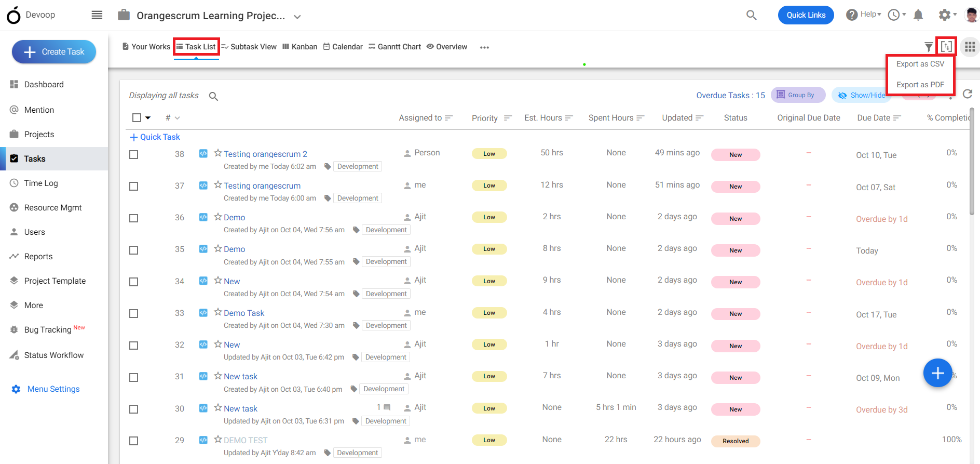Open the settings gear menu
Screen dimensions: 980x464
click(947, 15)
